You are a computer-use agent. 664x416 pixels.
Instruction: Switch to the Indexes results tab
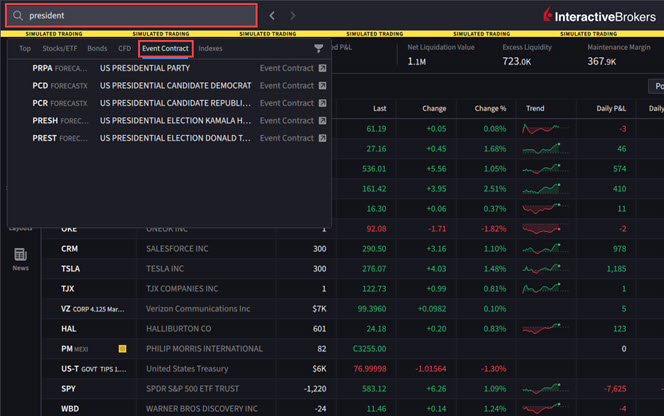tap(210, 48)
